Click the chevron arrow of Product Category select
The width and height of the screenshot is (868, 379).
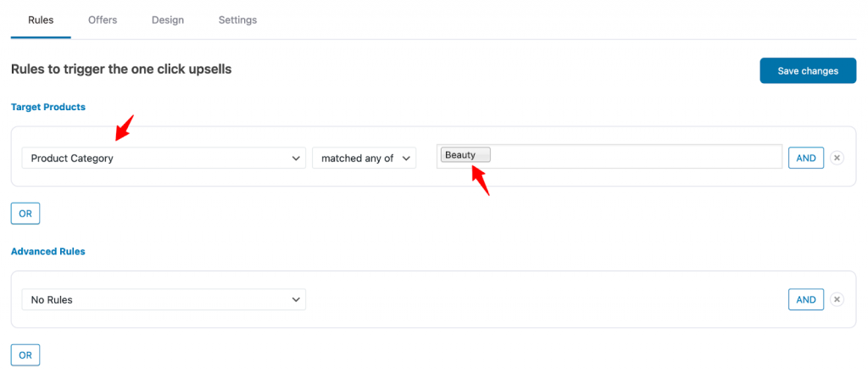point(295,159)
